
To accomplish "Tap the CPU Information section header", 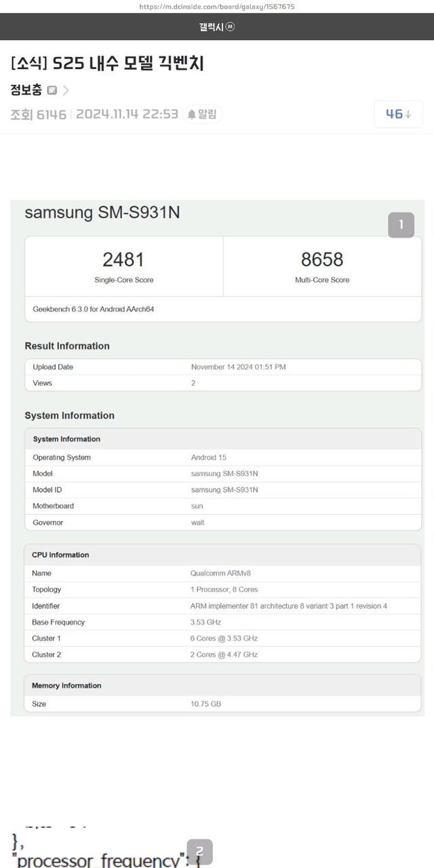I will [x=60, y=555].
